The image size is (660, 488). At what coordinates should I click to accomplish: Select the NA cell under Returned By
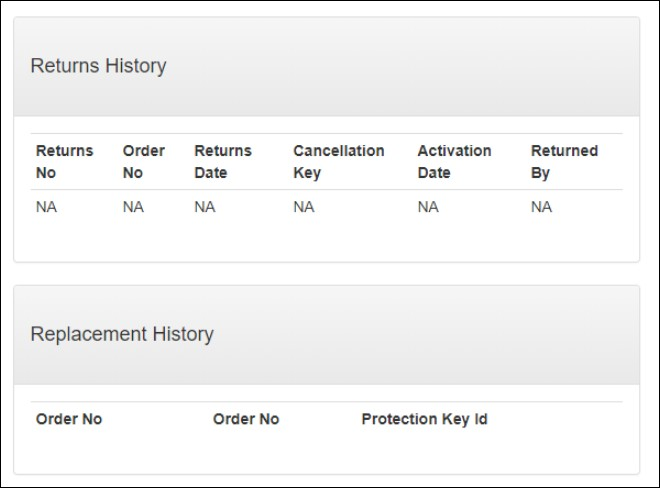(541, 207)
